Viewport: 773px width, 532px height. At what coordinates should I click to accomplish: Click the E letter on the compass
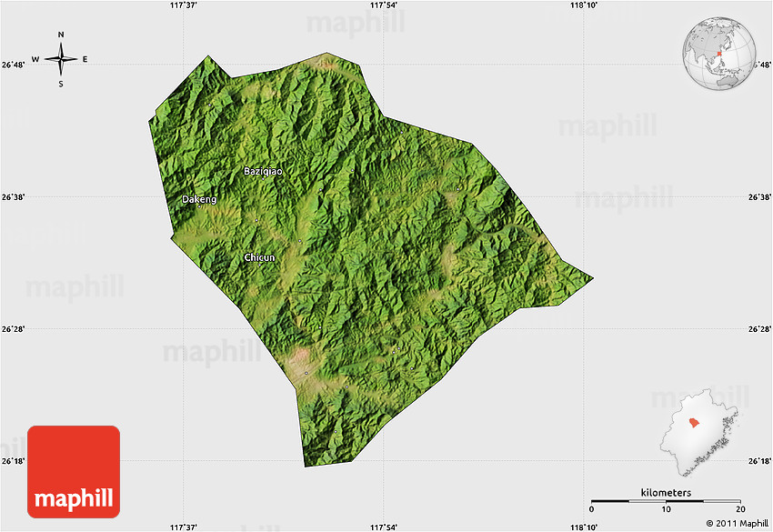[85, 60]
